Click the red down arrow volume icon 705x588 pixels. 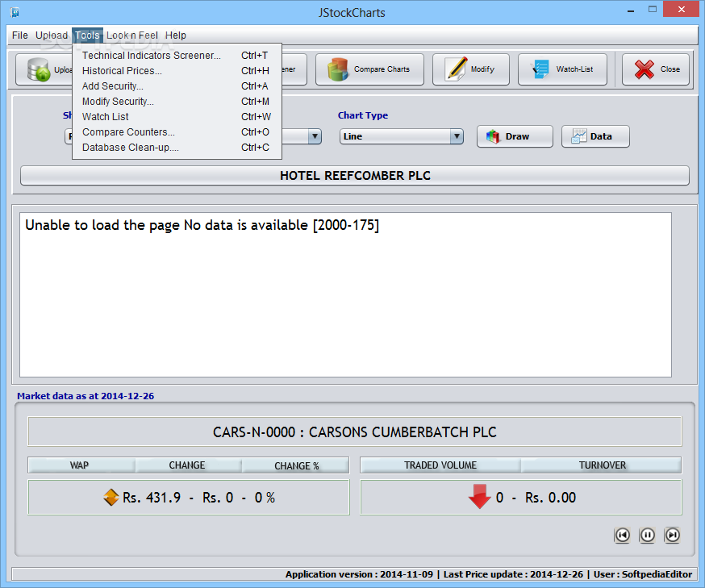479,496
